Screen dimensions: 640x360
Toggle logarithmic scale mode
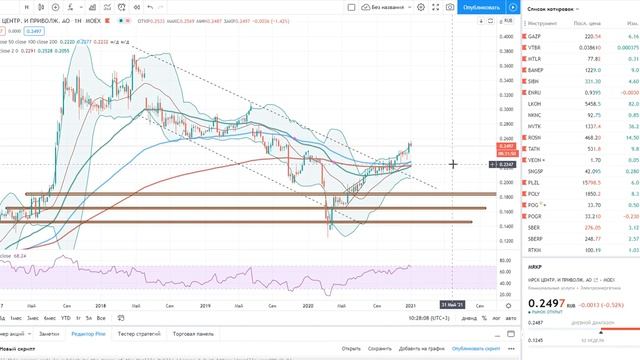point(496,318)
